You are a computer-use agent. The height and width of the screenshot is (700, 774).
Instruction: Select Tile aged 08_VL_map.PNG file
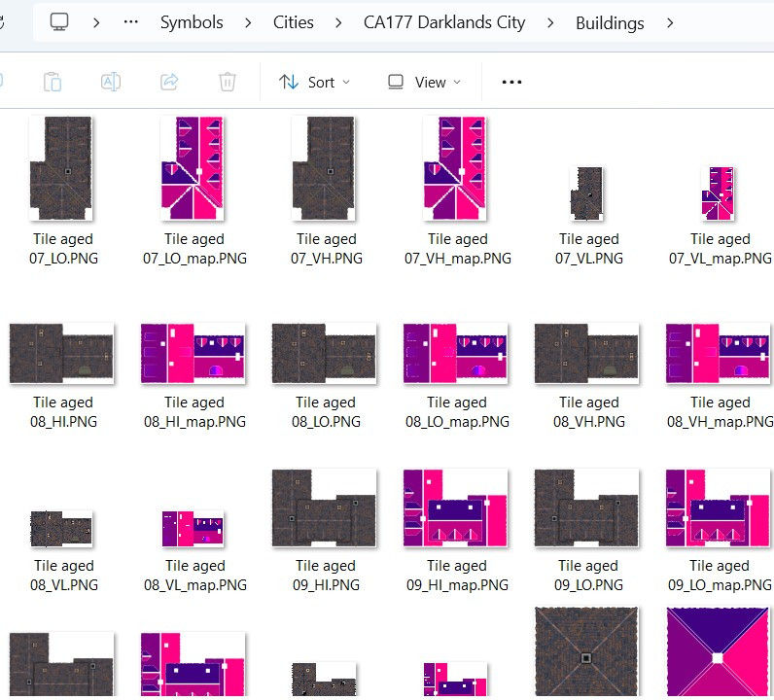193,529
